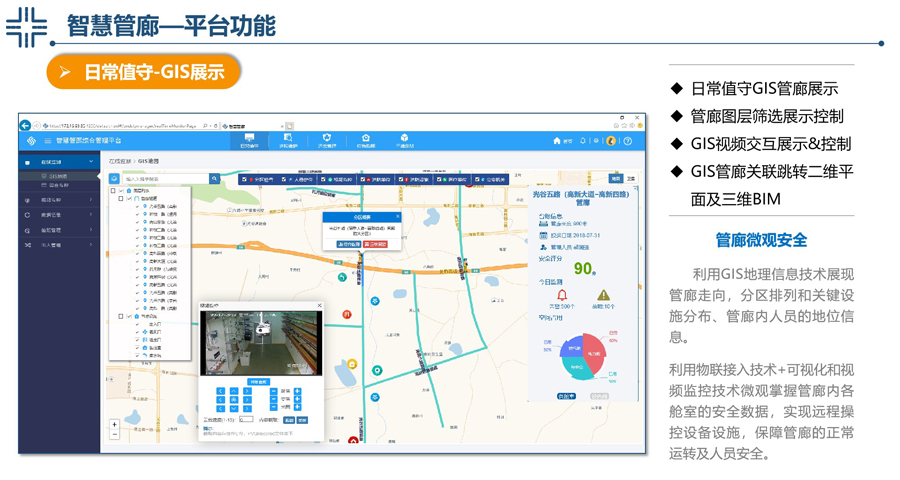Expand the first left sidebar menu section
Screen dimensions: 900x480
pyautogui.click(x=60, y=162)
